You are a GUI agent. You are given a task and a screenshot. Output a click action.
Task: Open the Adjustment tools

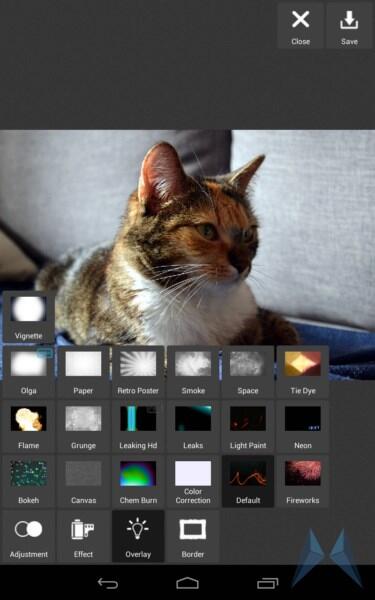(29, 536)
